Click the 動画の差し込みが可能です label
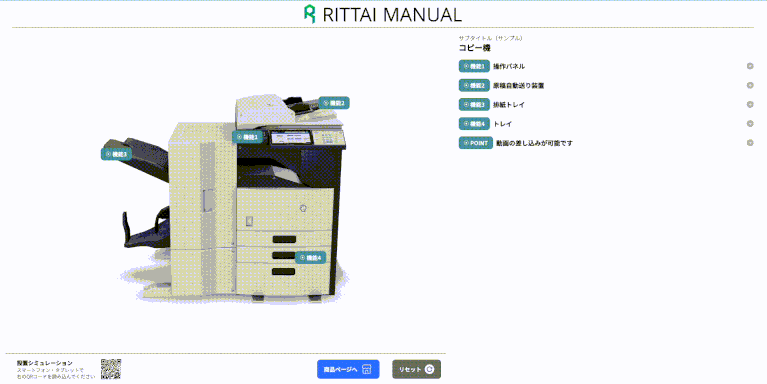 [x=534, y=143]
